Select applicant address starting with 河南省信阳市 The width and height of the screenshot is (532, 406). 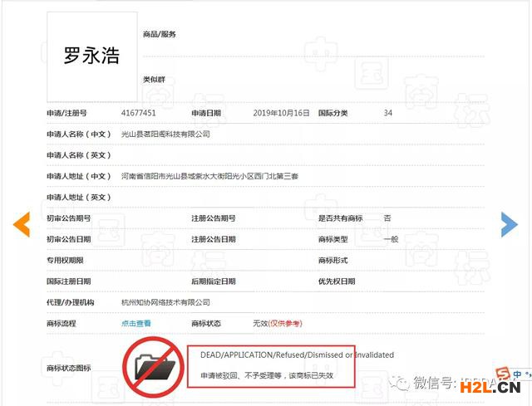point(209,176)
